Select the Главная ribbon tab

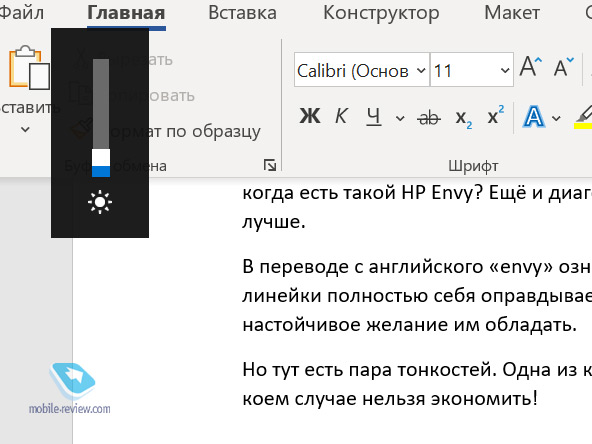[x=126, y=12]
